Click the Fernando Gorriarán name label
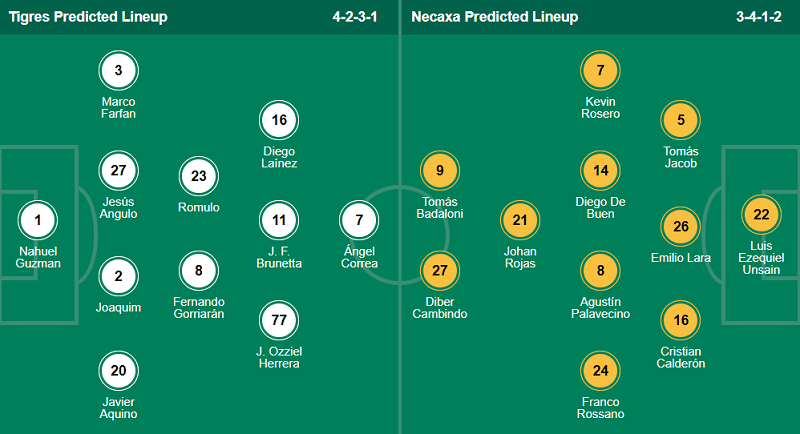The image size is (800, 434). pyautogui.click(x=199, y=307)
